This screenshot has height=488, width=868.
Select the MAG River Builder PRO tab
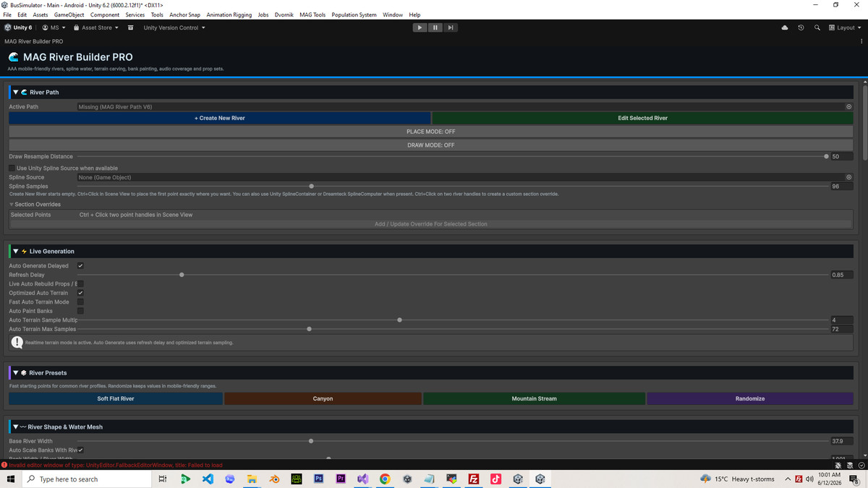[34, 41]
